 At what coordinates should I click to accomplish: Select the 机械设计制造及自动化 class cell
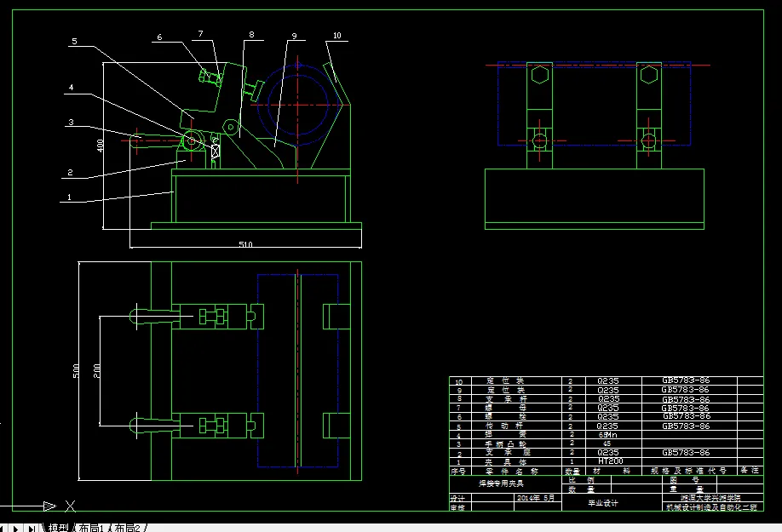tap(711, 507)
